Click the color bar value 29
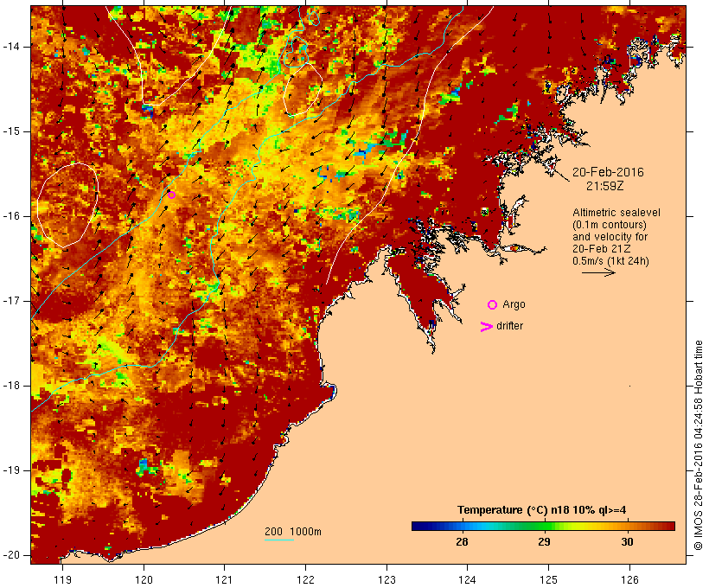 pos(544,541)
